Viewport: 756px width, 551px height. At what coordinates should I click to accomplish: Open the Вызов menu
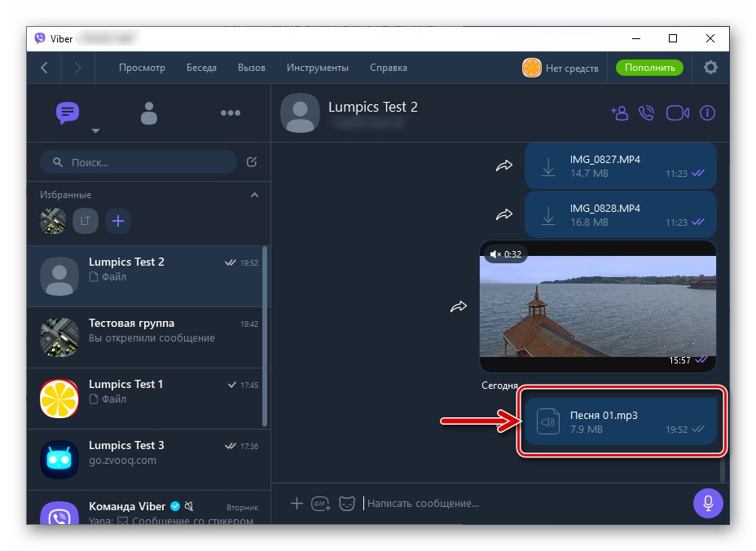point(251,68)
